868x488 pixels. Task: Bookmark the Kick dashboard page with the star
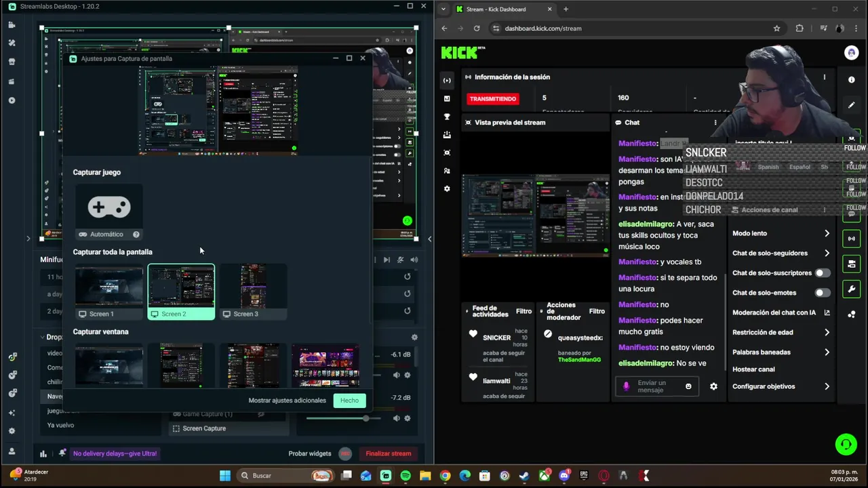click(x=777, y=28)
